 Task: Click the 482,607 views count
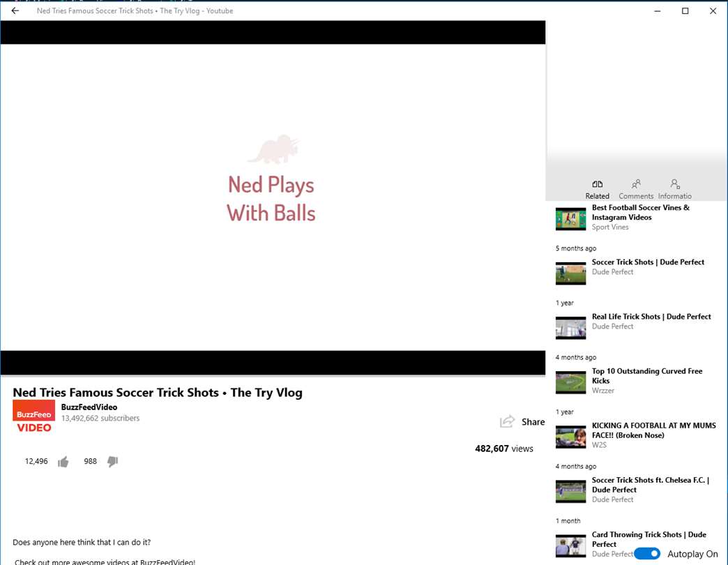coord(503,449)
